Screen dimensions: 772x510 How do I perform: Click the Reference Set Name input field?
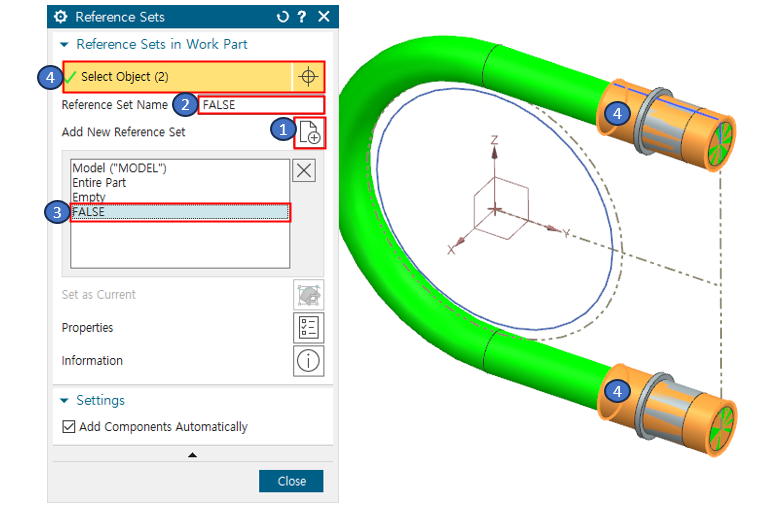pos(262,105)
